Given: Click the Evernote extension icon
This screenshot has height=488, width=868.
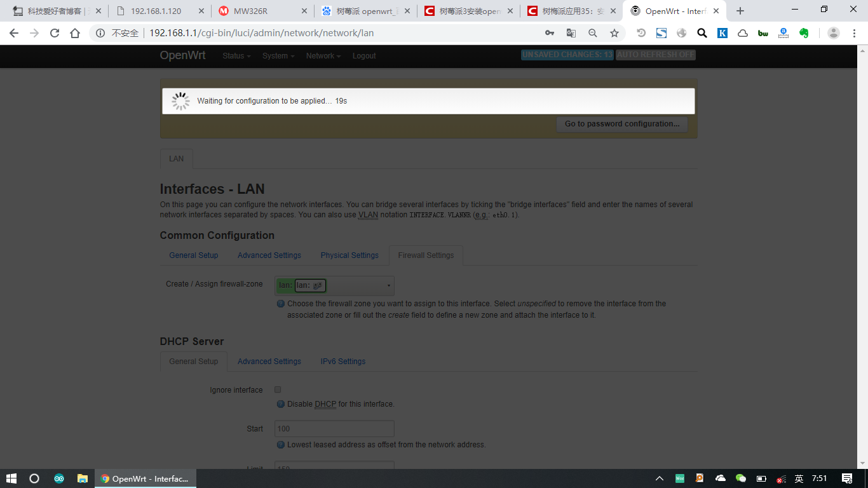Looking at the screenshot, I should tap(804, 33).
